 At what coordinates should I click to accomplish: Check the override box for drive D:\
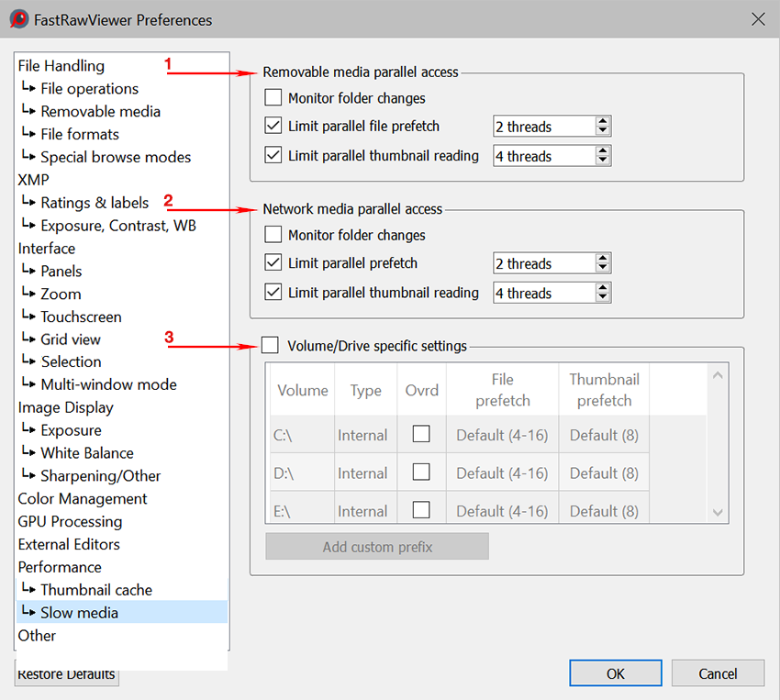point(421,472)
